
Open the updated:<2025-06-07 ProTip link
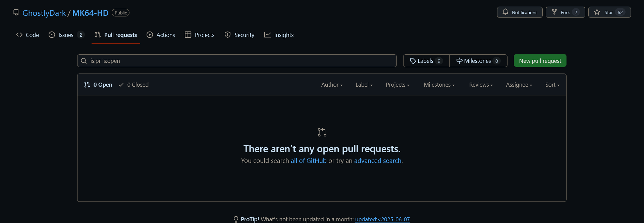coord(382,219)
